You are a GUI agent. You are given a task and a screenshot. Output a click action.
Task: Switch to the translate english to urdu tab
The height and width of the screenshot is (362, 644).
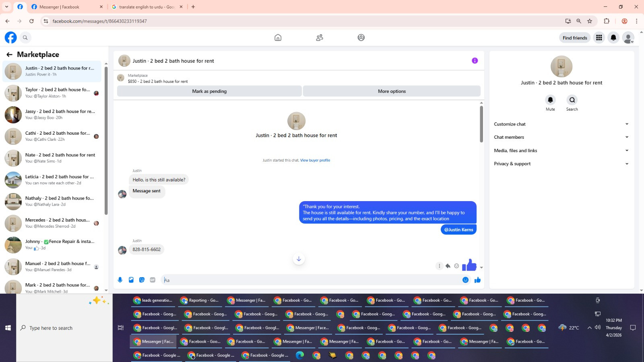(147, 7)
